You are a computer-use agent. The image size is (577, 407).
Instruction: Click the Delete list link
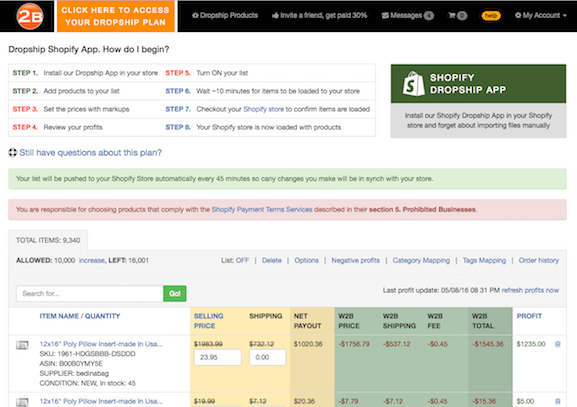point(272,261)
